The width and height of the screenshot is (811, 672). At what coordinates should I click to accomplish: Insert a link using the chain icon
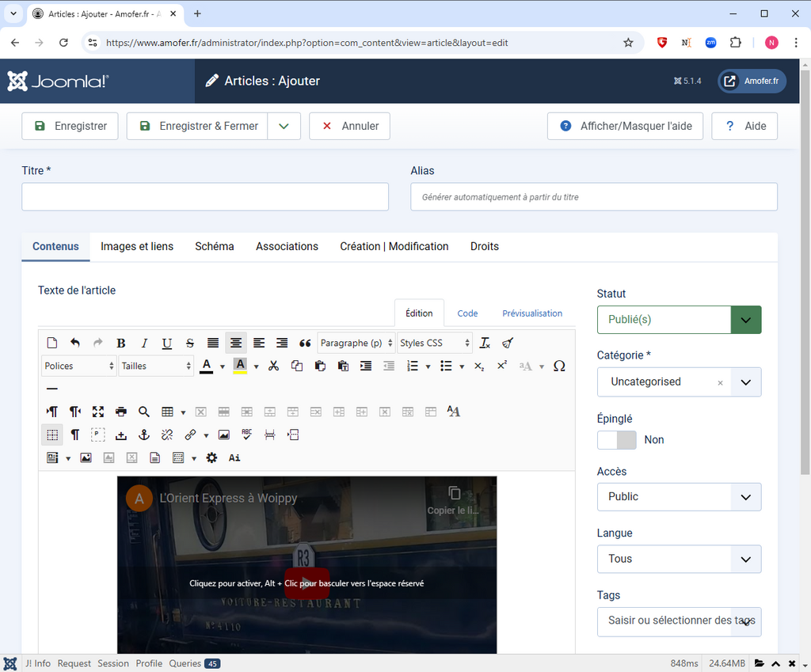pyautogui.click(x=190, y=435)
